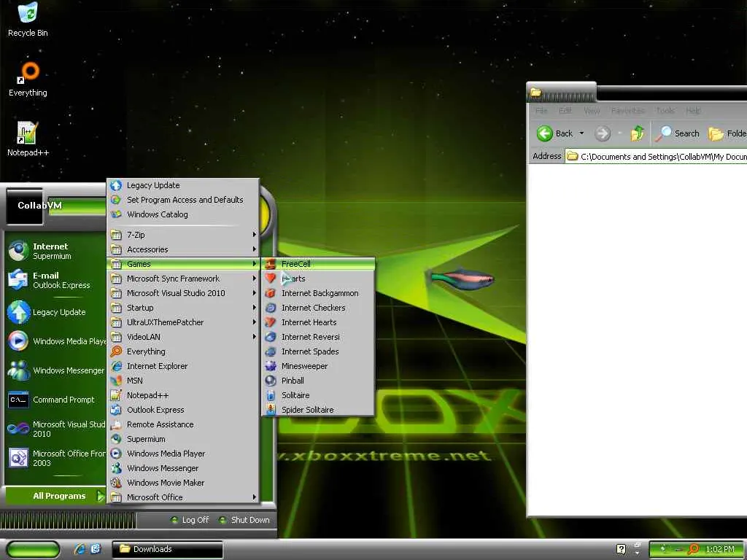Click Log Off in Start menu
This screenshot has width=747, height=560.
pos(190,520)
